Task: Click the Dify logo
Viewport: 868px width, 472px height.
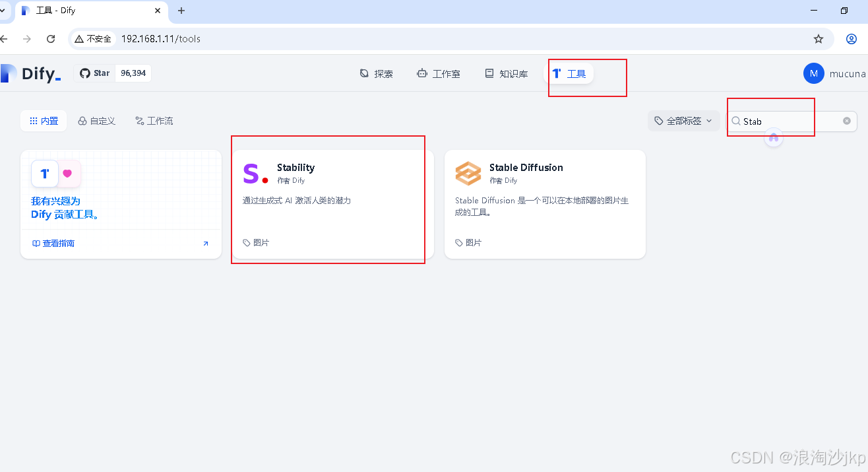Action: [x=30, y=73]
